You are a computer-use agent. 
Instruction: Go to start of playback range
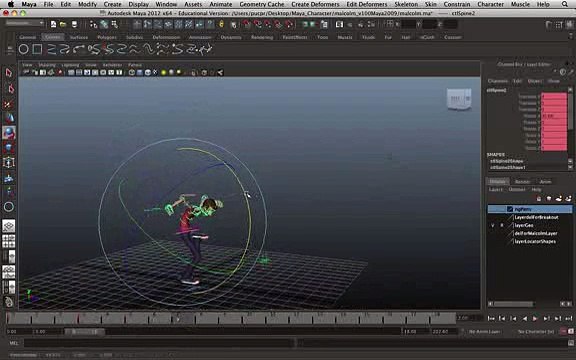pyautogui.click(x=491, y=319)
